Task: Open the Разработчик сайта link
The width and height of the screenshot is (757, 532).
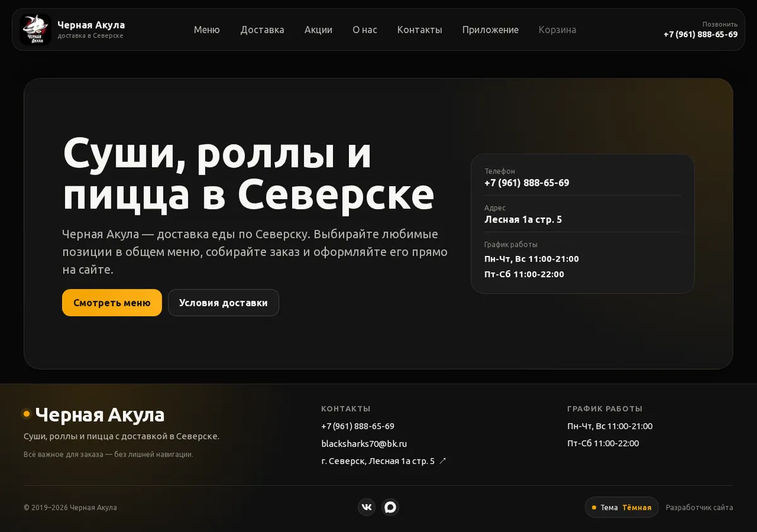Action: tap(699, 507)
